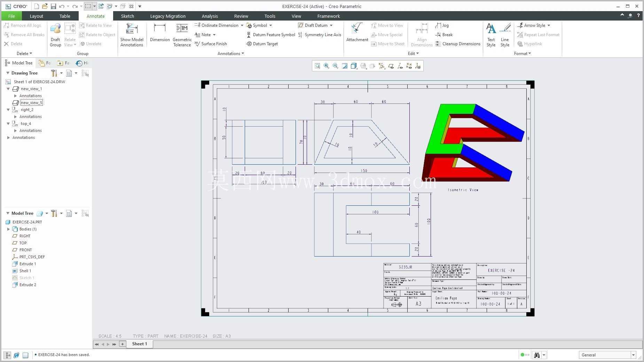Click Symmetry Line Axis
Viewport: 644px width, 362px height.
click(x=320, y=35)
